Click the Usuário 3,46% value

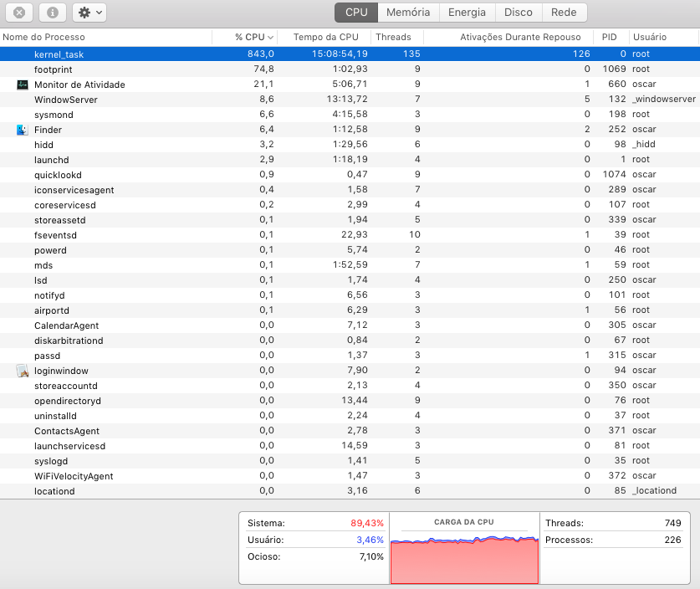(370, 540)
